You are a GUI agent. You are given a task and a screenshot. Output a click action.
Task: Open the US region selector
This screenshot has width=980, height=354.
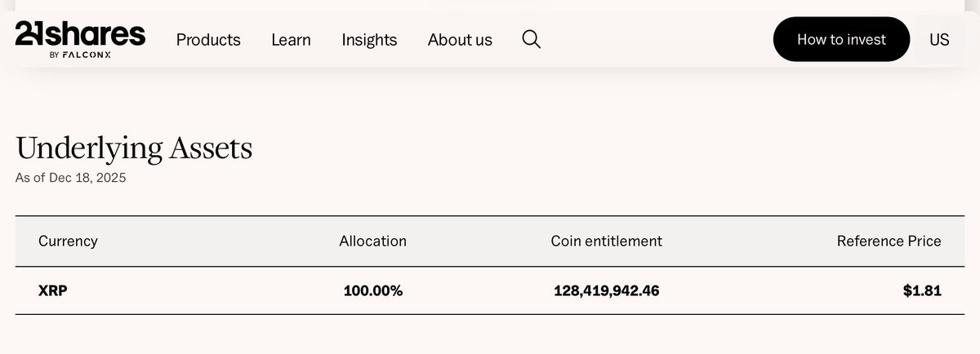pos(939,39)
